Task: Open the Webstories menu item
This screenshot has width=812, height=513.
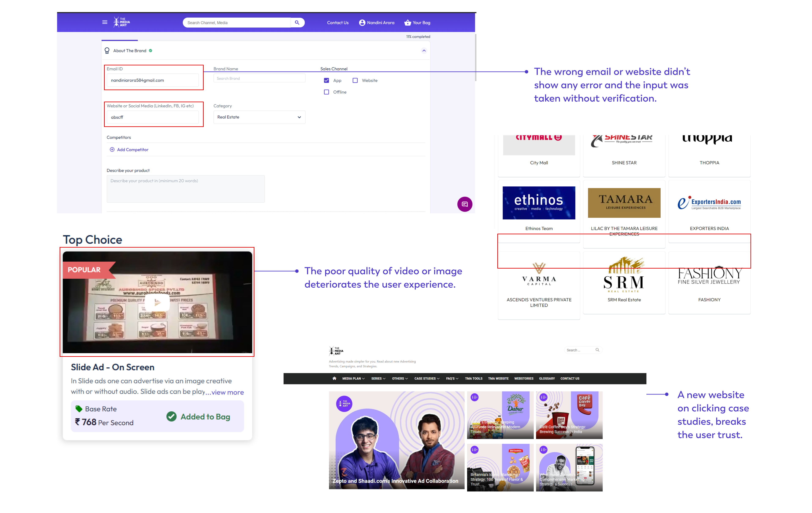Action: coord(523,379)
